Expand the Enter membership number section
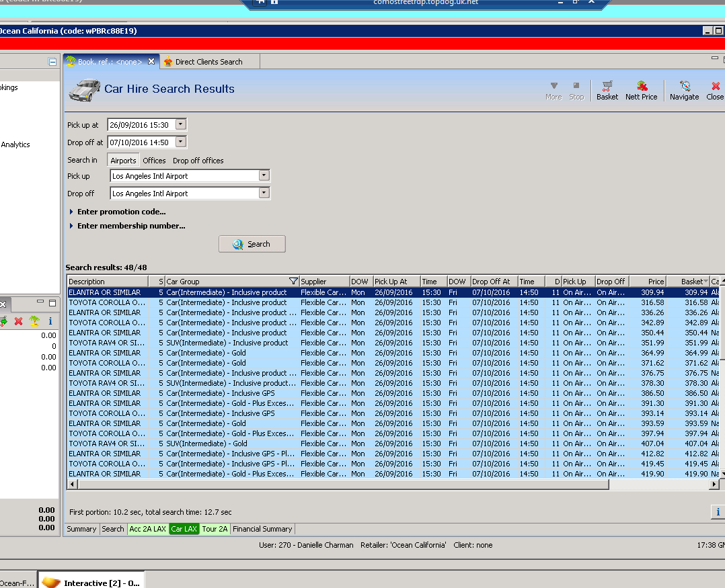Image resolution: width=725 pixels, height=588 pixels. click(130, 226)
